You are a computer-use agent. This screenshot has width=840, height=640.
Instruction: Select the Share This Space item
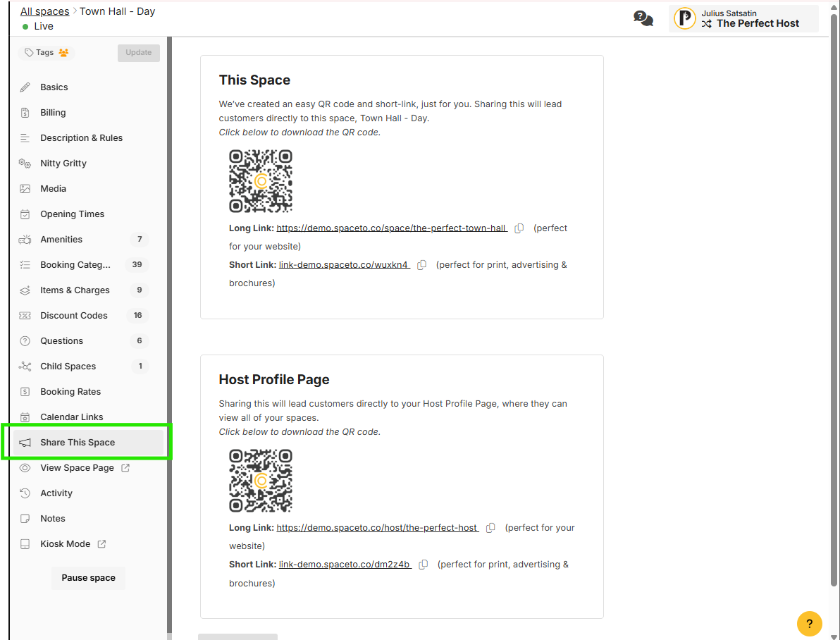coord(88,443)
